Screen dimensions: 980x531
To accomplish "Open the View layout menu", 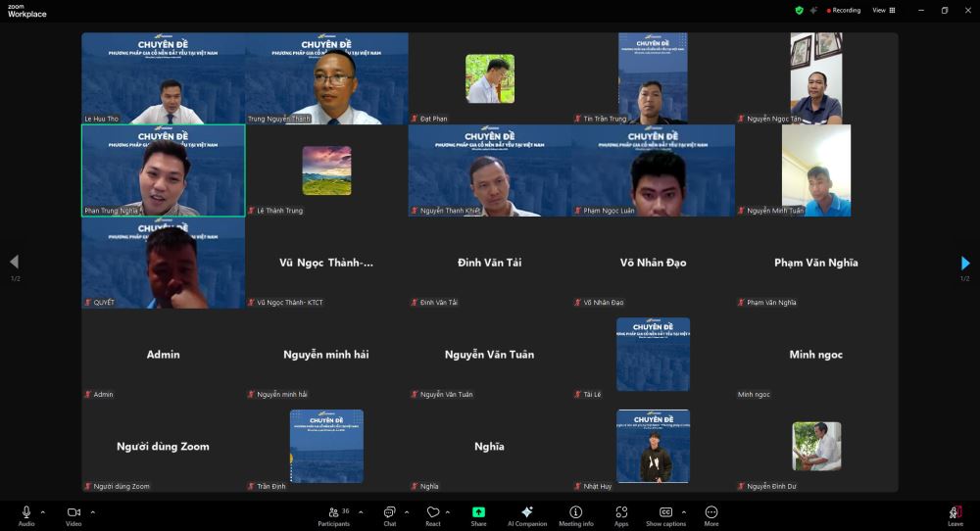I will [883, 10].
